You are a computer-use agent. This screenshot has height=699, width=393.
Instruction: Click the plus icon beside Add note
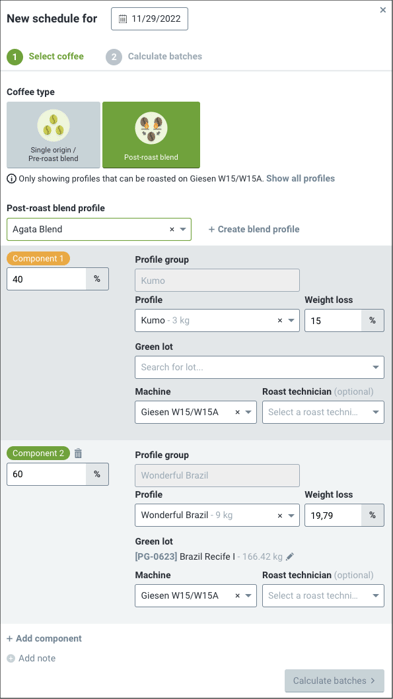pyautogui.click(x=11, y=658)
